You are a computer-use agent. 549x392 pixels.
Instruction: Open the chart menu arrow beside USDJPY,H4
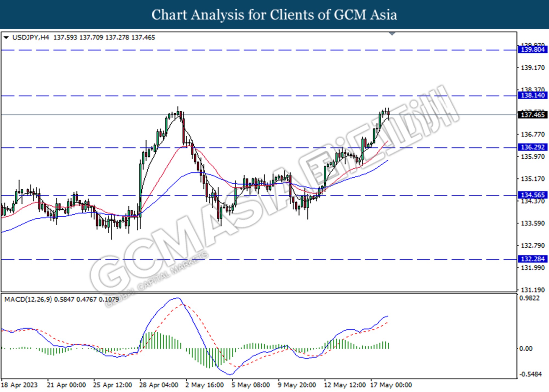tap(6, 38)
